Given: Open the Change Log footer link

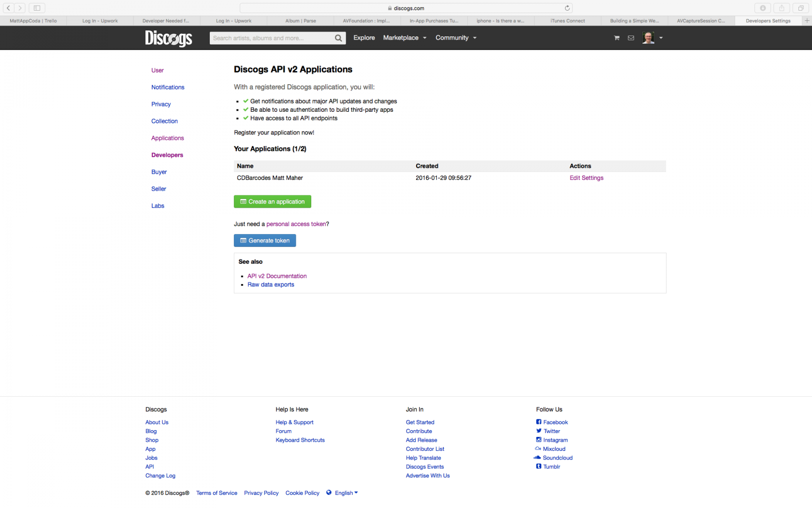Looking at the screenshot, I should (160, 476).
